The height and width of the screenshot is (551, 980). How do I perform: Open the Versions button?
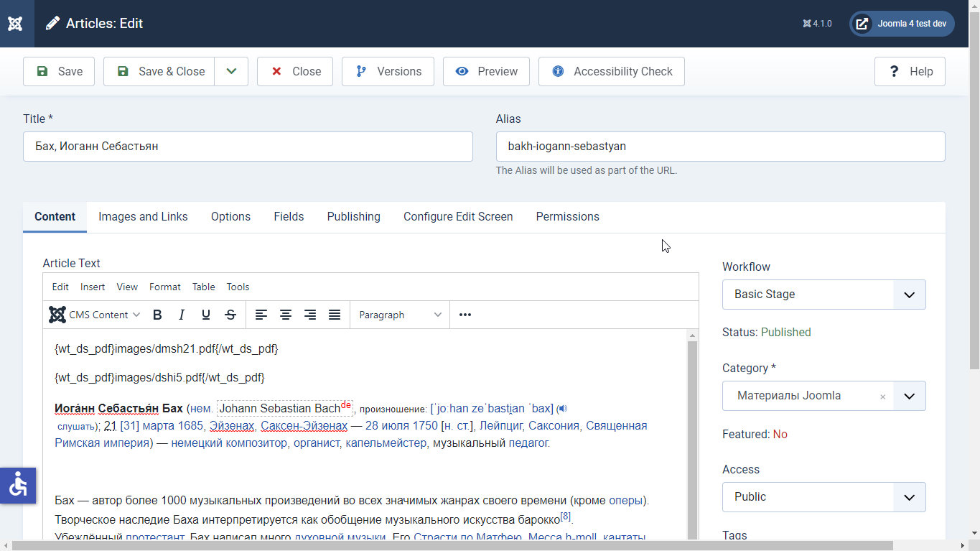(x=388, y=71)
